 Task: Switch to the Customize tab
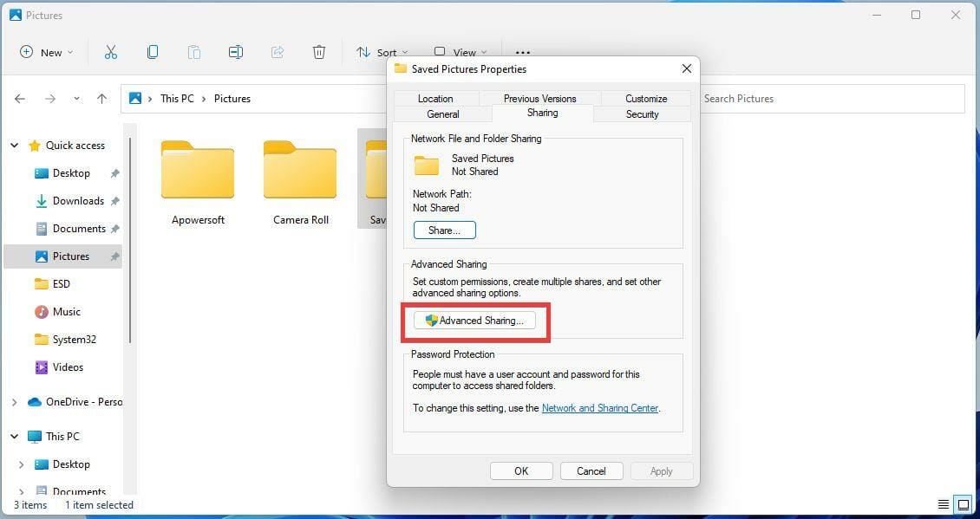[x=646, y=99]
